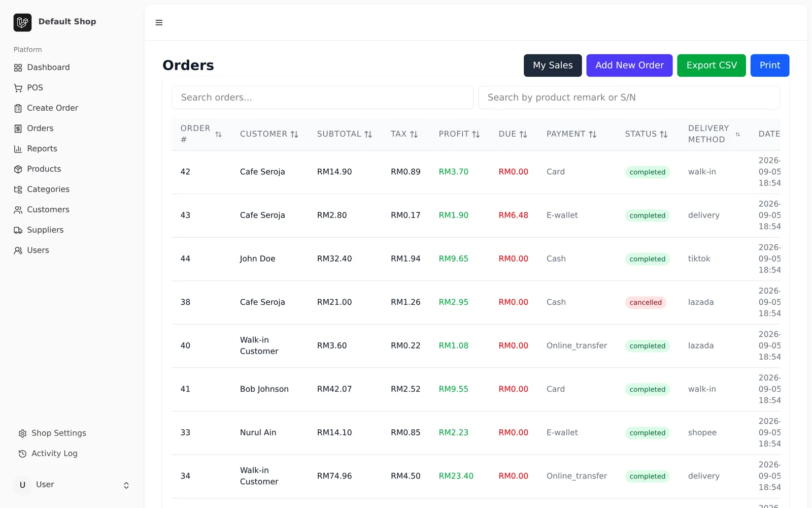Screen dimensions: 812x508
Task: Export orders with Export CSV button
Action: [712, 66]
